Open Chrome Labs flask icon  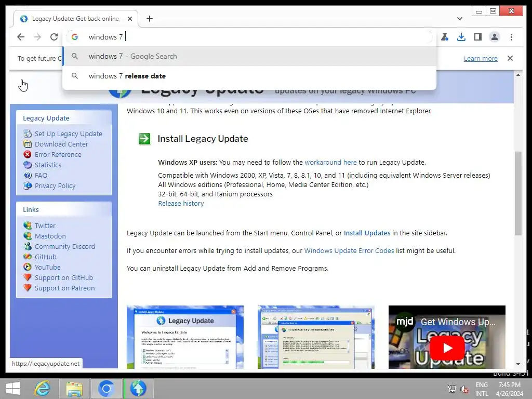coord(445,37)
